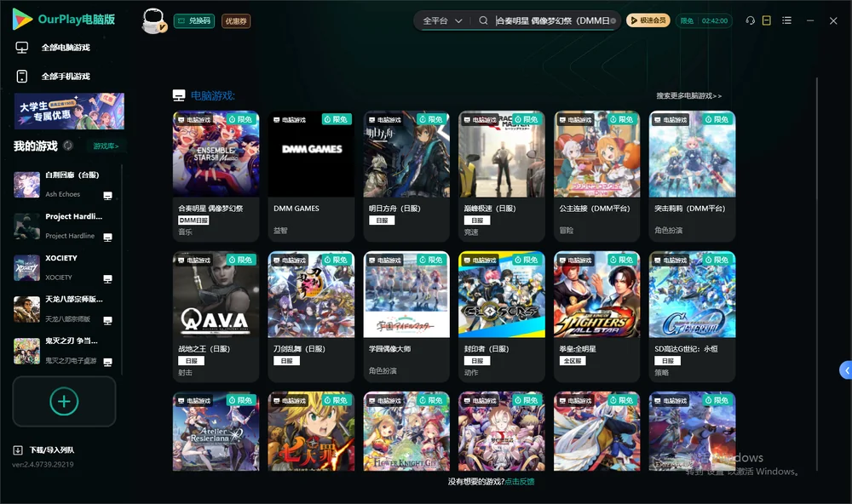Open the 巅峰极速 (日服) card
This screenshot has width=852, height=504.
[502, 176]
